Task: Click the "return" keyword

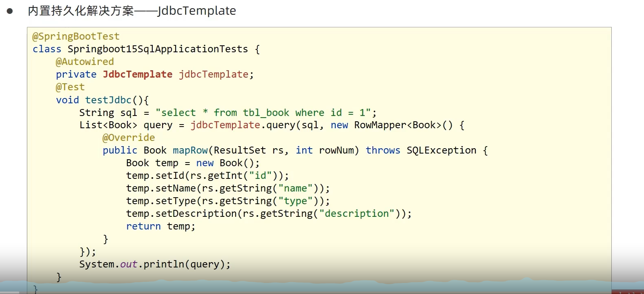Action: pos(143,226)
